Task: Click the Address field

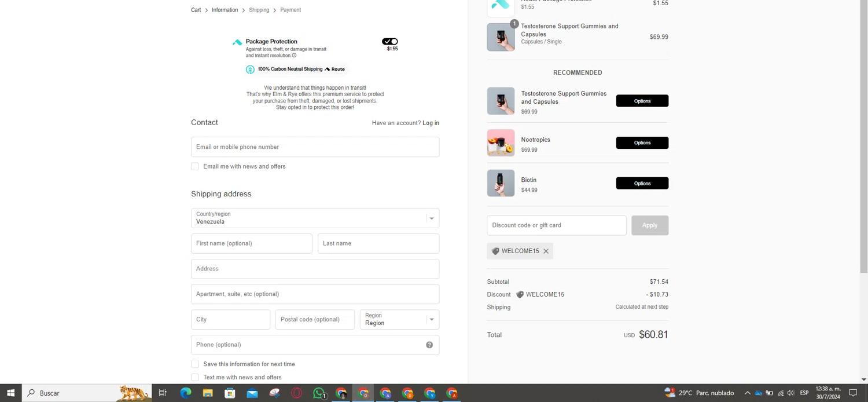Action: pyautogui.click(x=315, y=269)
